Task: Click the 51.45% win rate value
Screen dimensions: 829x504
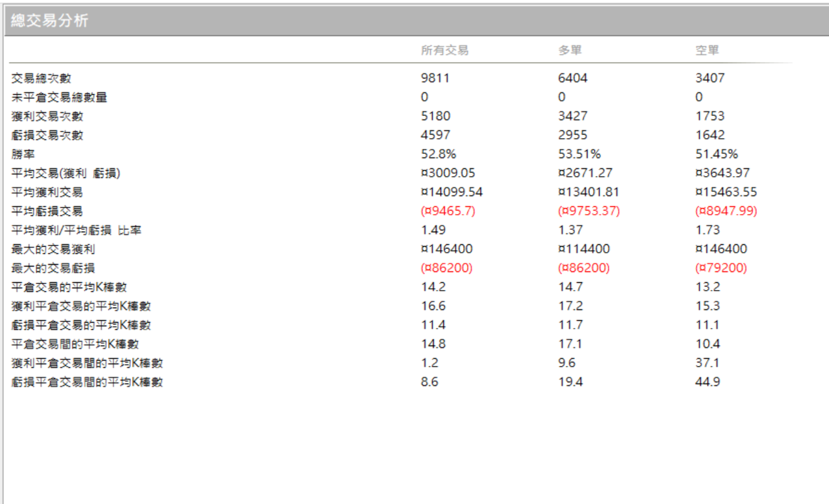Action: (716, 154)
